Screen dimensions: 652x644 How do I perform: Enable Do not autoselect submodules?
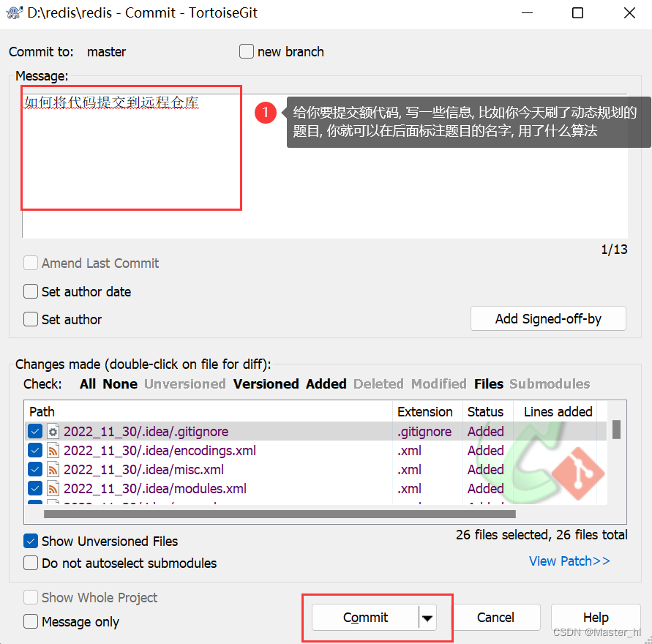tap(31, 563)
